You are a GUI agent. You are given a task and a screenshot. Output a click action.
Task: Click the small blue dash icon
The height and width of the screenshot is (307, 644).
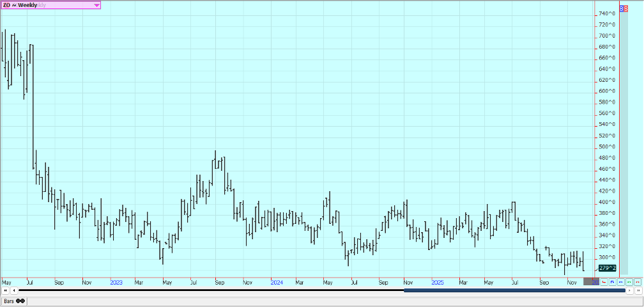coord(620,281)
